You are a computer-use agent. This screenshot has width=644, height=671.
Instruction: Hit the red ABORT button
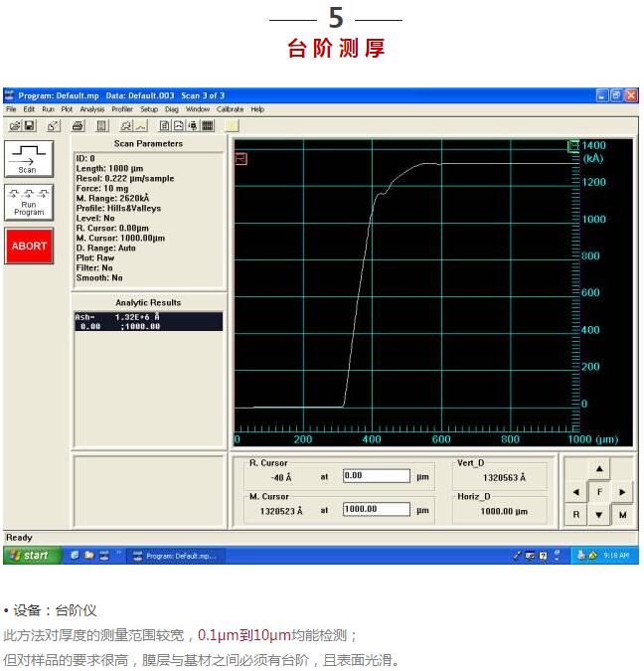29,247
